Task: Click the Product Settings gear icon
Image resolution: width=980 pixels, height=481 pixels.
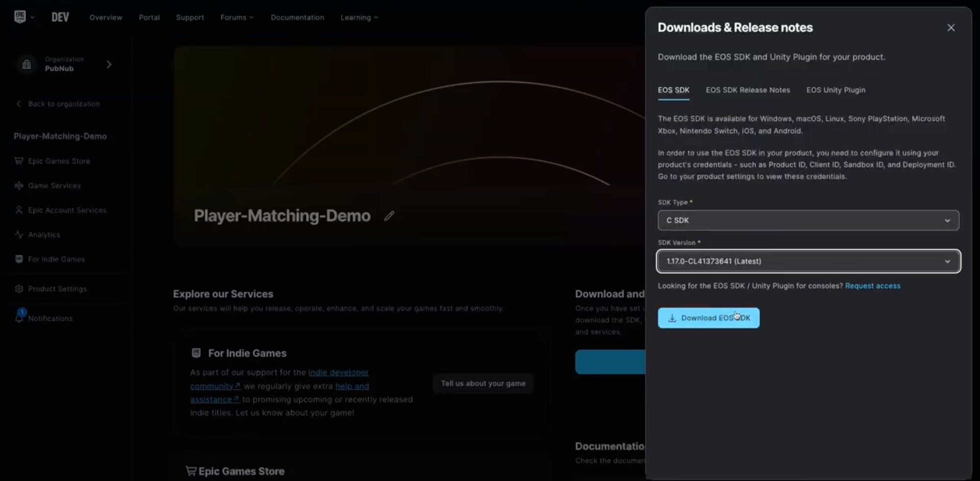Action: click(x=19, y=289)
